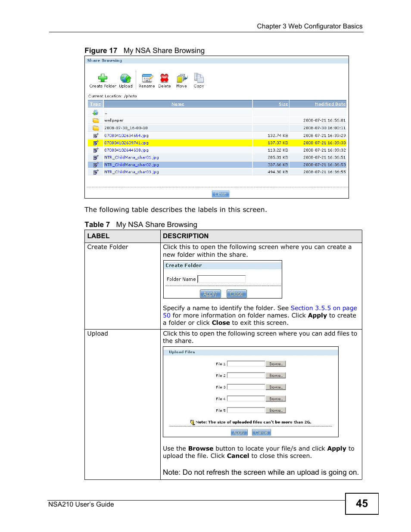411x532 pixels.
Task: Click the Upload globe icon
Action: pyautogui.click(x=125, y=78)
